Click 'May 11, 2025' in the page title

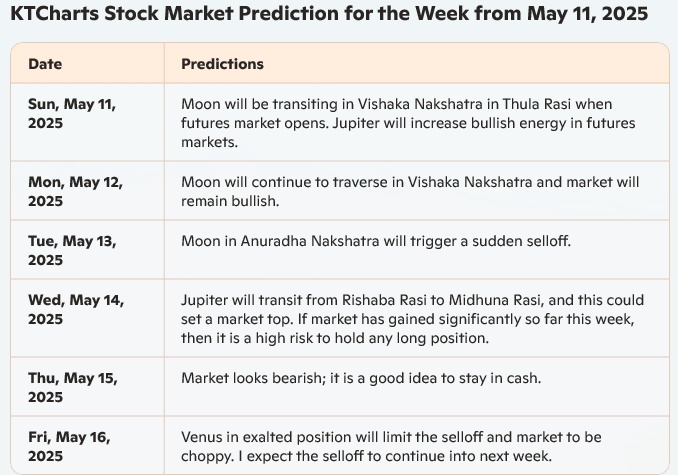[x=588, y=13]
